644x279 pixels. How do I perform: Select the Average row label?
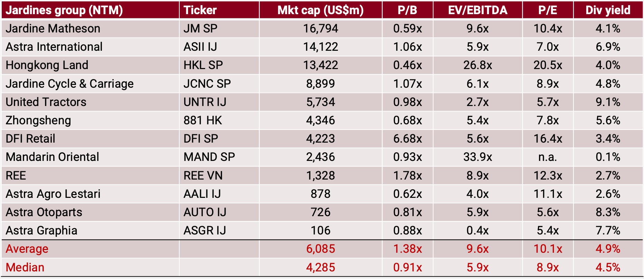pos(27,249)
